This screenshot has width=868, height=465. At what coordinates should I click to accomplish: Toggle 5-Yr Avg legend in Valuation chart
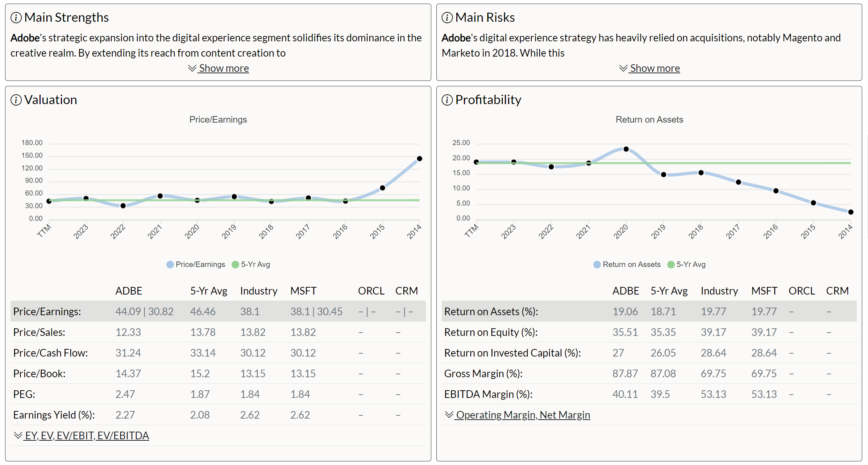coord(251,264)
